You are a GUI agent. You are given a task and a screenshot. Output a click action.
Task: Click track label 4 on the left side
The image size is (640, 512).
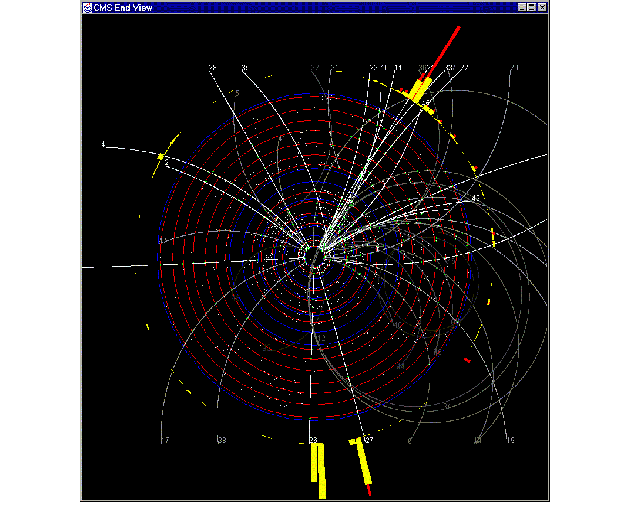pyautogui.click(x=103, y=146)
